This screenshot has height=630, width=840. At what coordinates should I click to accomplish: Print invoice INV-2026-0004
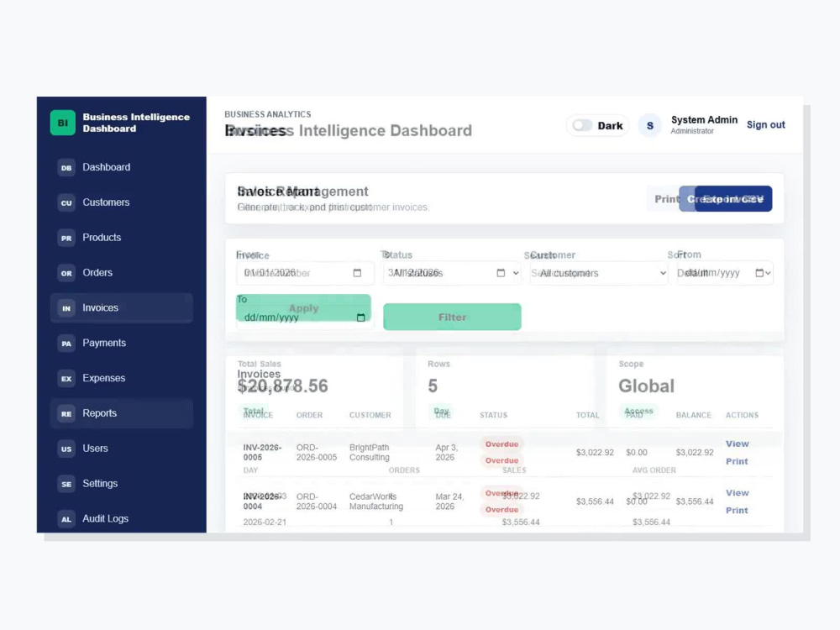click(737, 511)
